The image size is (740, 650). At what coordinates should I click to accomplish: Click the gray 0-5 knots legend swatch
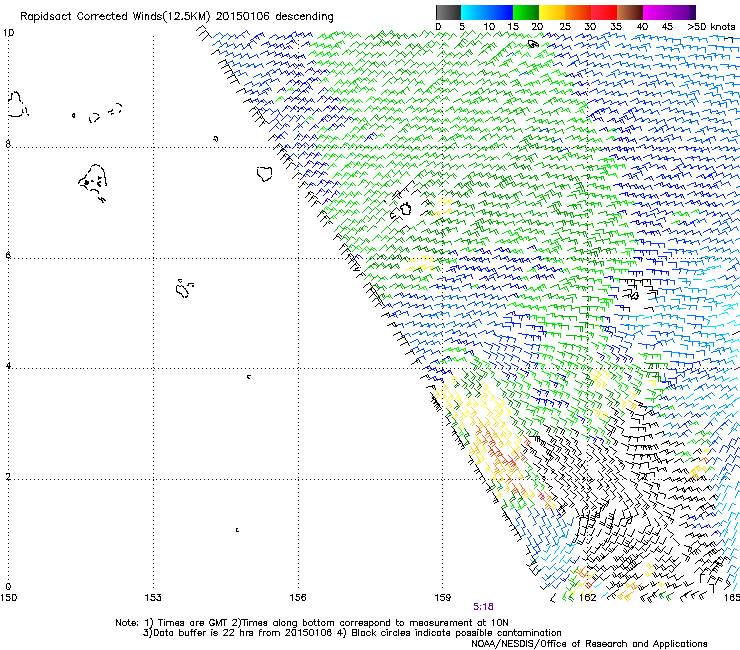pyautogui.click(x=448, y=12)
